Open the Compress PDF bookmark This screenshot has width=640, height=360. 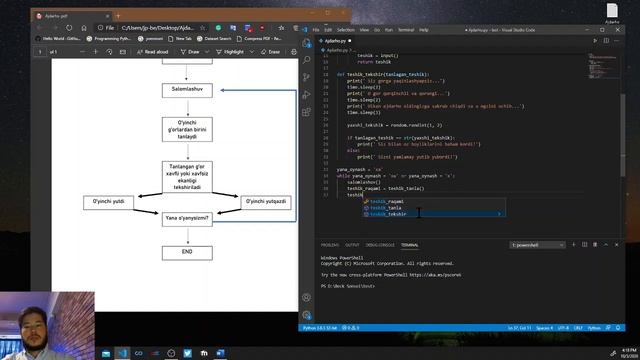259,38
